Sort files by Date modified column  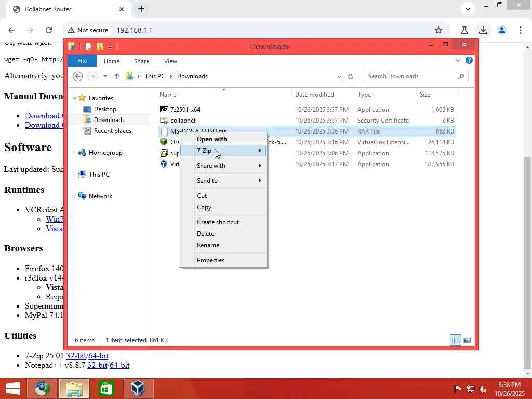(314, 95)
